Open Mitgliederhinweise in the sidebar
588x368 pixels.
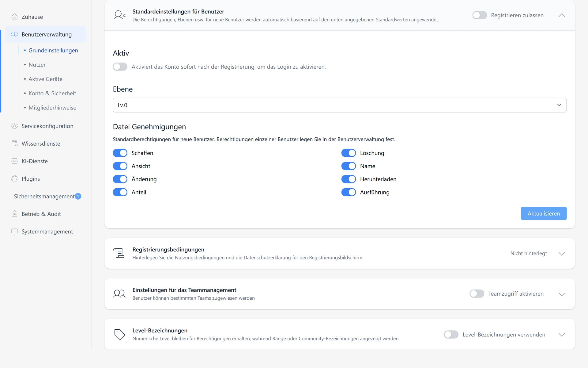(x=52, y=108)
